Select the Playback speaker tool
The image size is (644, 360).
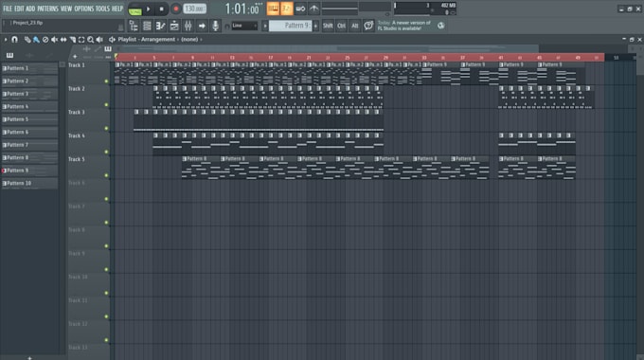coord(99,40)
